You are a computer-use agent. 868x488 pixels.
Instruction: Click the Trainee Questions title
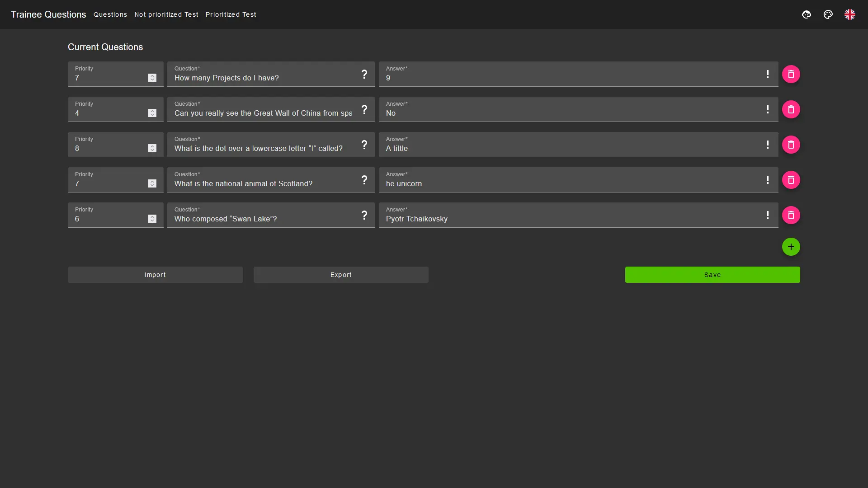48,14
